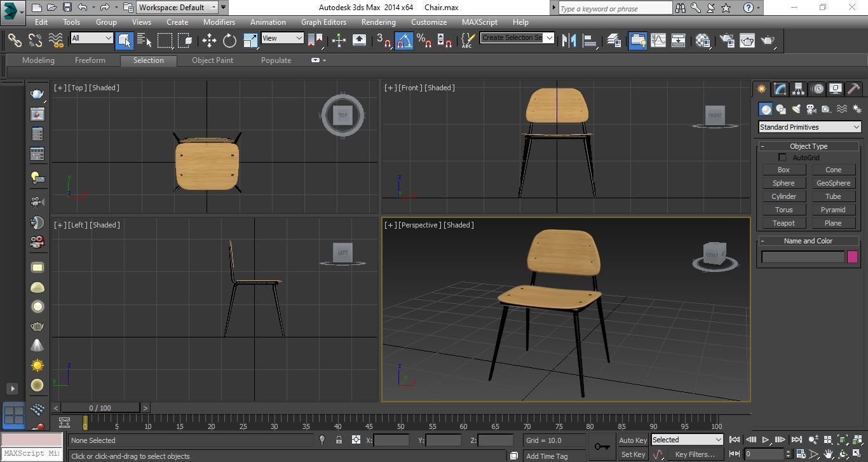
Task: Open the Workspace dropdown
Action: tap(177, 7)
